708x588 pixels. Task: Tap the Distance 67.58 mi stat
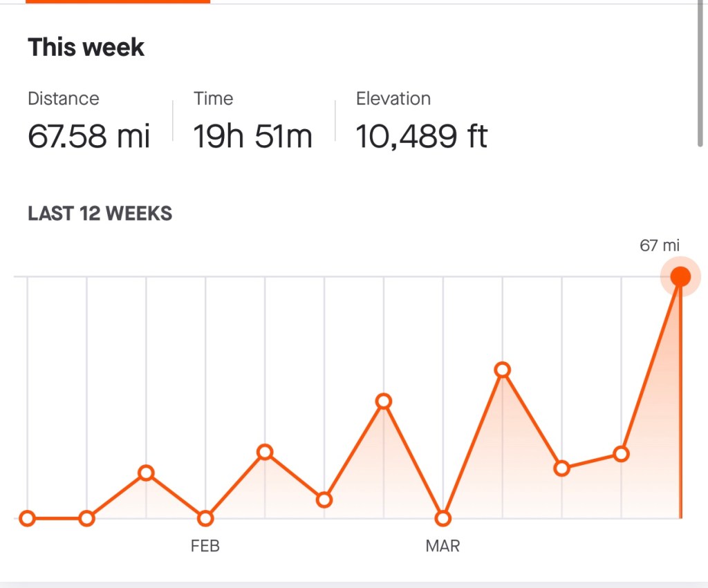click(x=88, y=136)
